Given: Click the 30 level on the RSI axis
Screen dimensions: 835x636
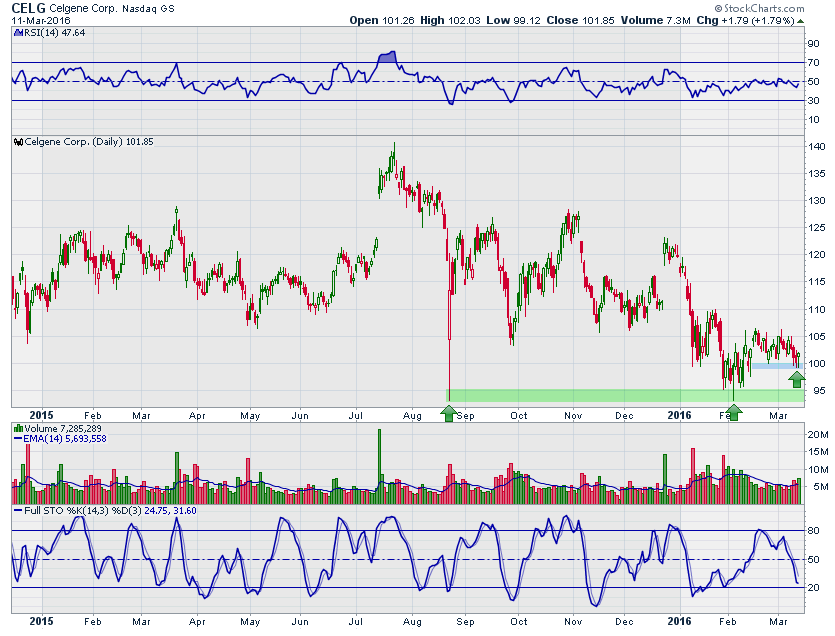Looking at the screenshot, I should coord(813,101).
